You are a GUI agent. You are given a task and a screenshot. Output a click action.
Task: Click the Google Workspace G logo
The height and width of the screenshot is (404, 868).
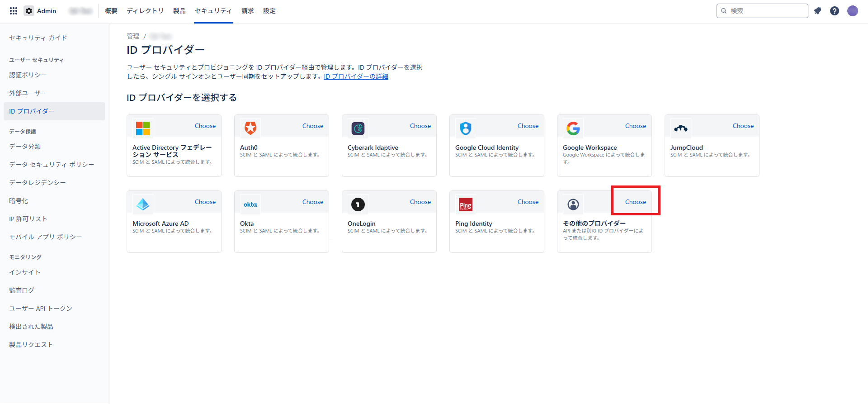[x=573, y=128]
